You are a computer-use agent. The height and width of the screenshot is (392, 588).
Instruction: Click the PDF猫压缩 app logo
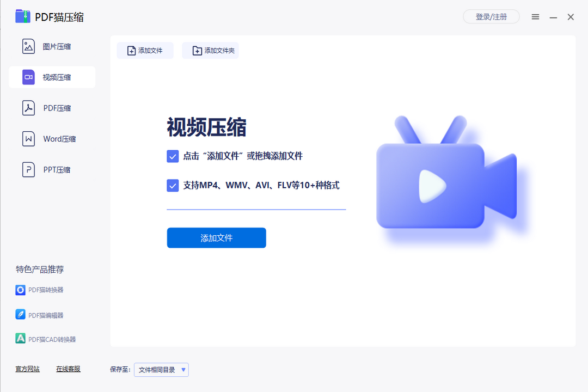[23, 16]
